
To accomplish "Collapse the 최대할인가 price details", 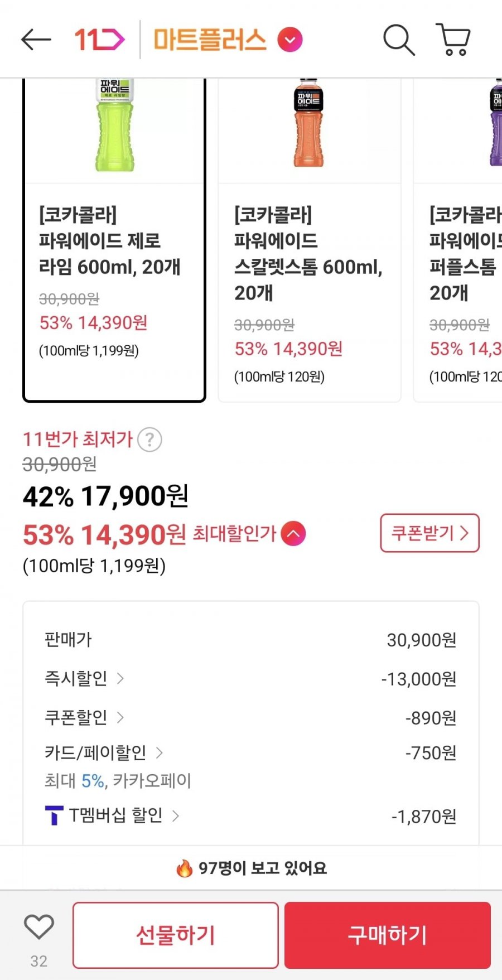I will (293, 533).
